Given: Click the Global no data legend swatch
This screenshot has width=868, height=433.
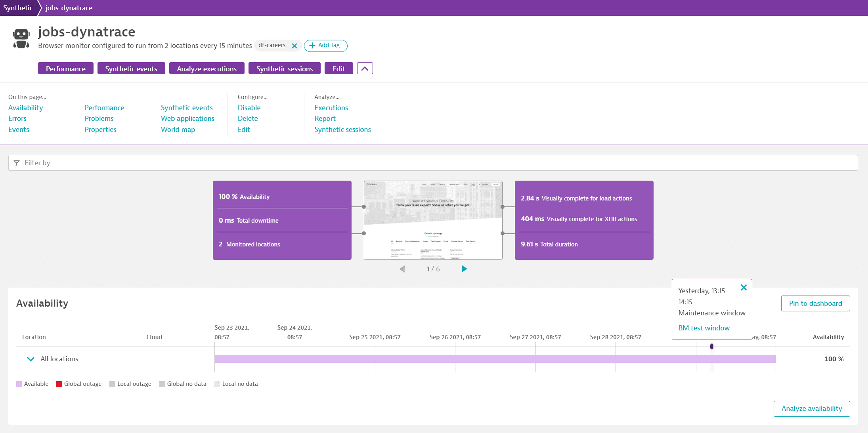Looking at the screenshot, I should tap(162, 384).
